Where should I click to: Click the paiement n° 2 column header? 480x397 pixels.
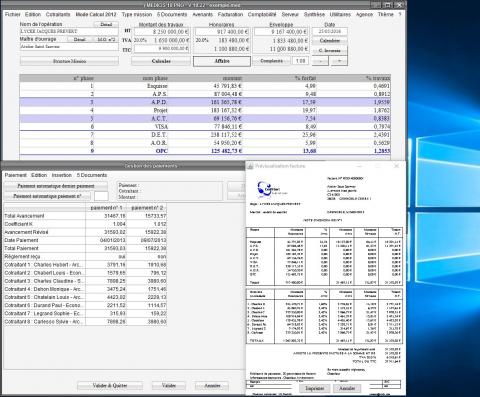click(x=147, y=208)
